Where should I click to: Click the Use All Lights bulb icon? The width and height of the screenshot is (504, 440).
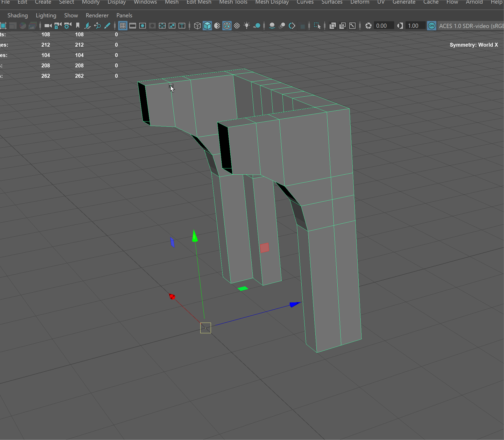[247, 26]
